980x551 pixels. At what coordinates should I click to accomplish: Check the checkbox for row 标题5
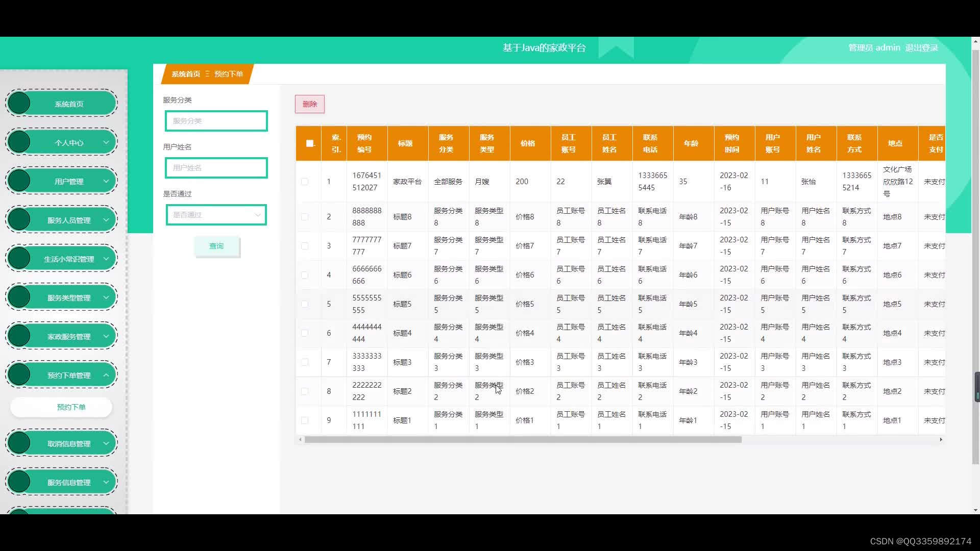pos(305,304)
